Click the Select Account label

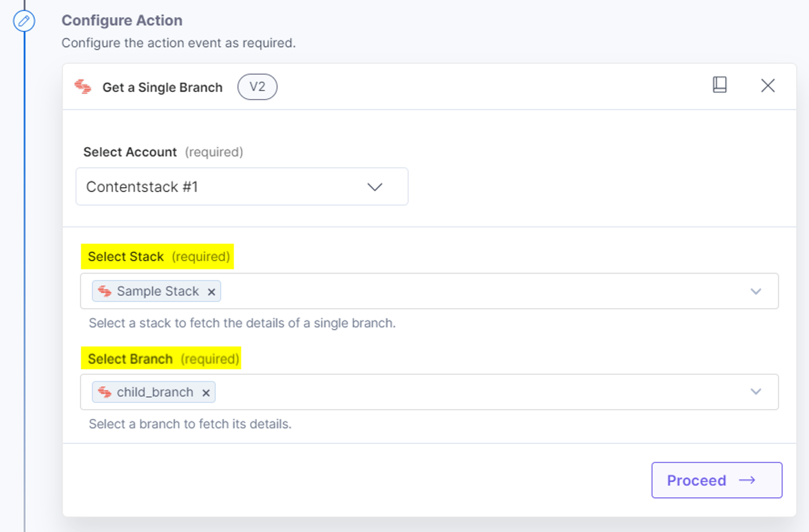coord(130,152)
